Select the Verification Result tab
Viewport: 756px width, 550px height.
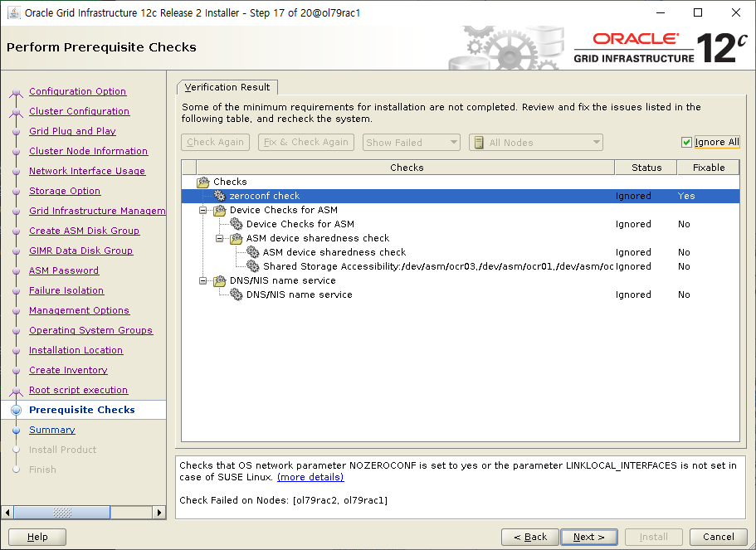coord(227,87)
